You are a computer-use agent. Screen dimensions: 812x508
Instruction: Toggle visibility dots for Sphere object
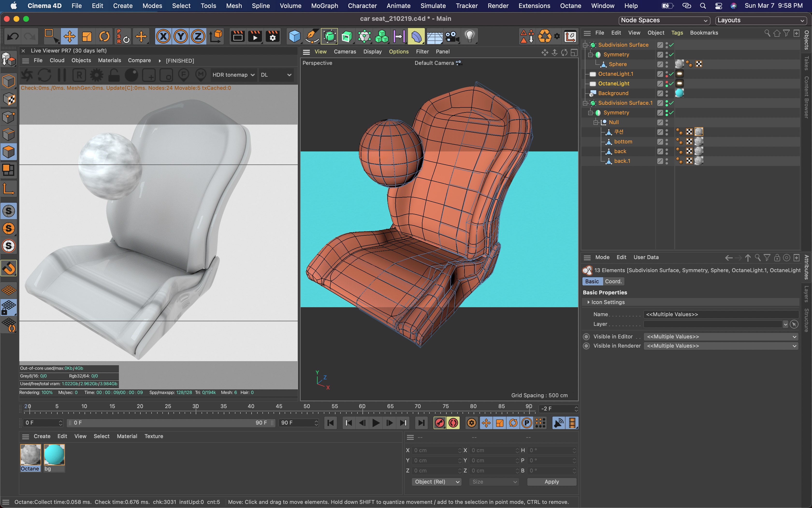pyautogui.click(x=667, y=64)
